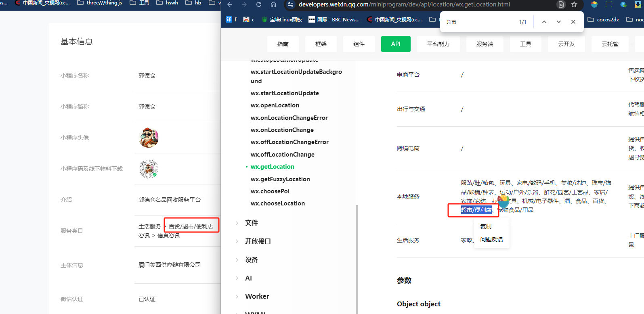The image size is (644, 314).
Task: Open the 框架 tab
Action: (x=321, y=44)
